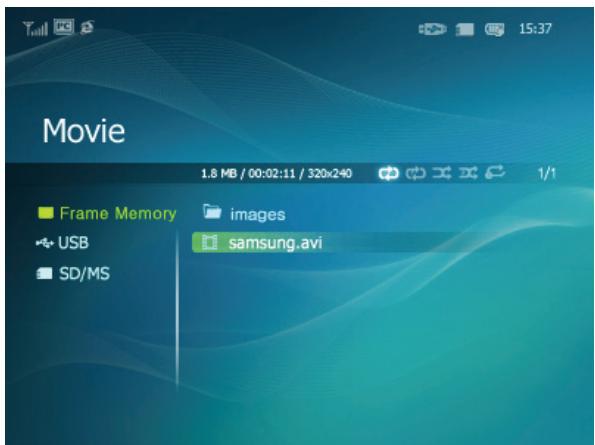
Task: Click the 1.8 MB / 00:02:11 / 320x240 file info
Action: (276, 174)
